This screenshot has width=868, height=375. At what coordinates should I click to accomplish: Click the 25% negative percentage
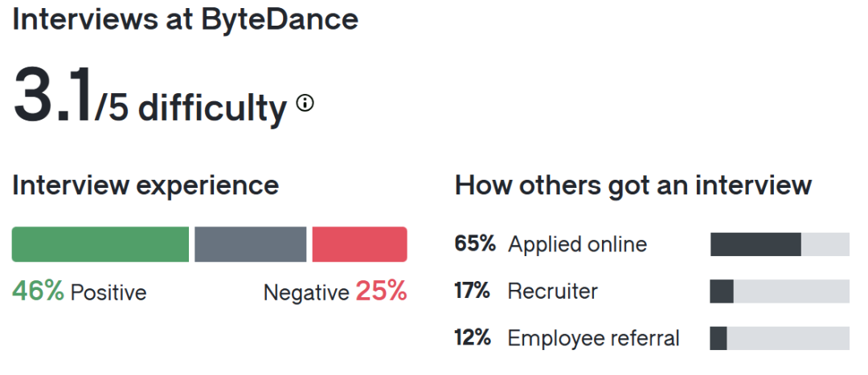[382, 291]
